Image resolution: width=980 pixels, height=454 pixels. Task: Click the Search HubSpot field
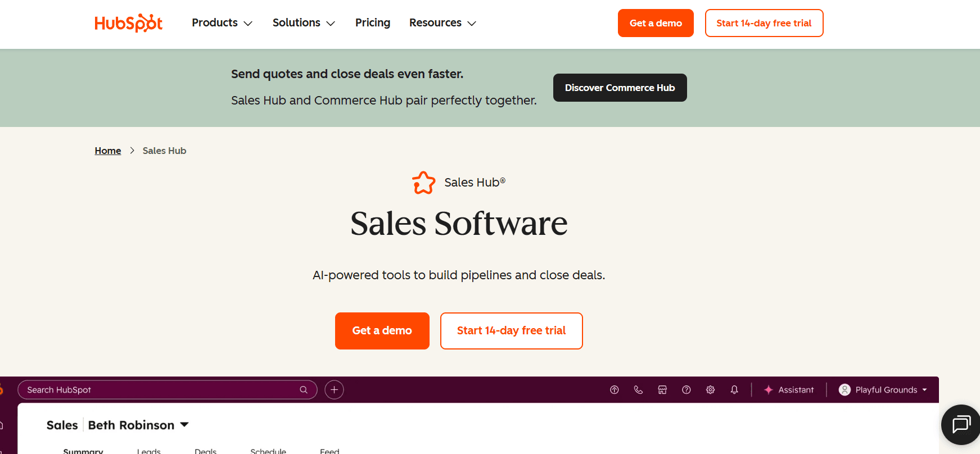click(x=168, y=390)
